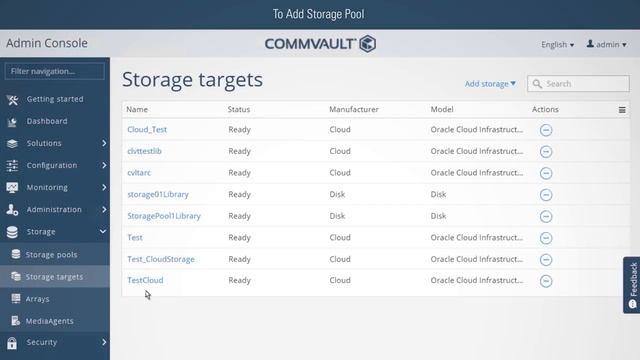Open the actions menu for storage01Library
The width and height of the screenshot is (640, 360).
point(546,195)
